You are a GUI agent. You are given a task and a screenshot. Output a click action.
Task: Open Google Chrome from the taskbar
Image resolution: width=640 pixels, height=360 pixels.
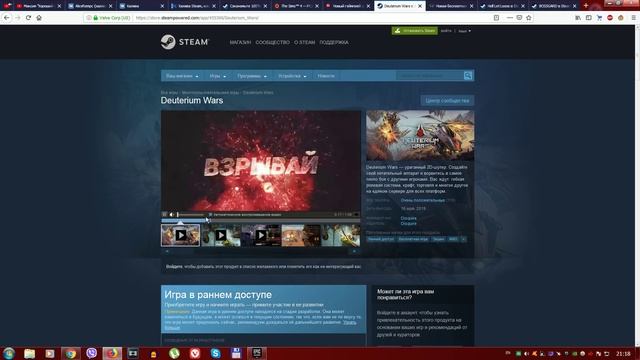tap(71, 353)
